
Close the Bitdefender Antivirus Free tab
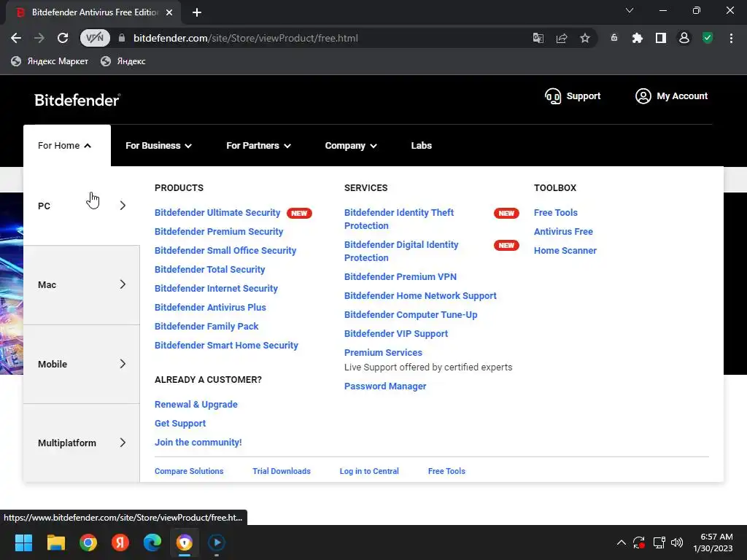pyautogui.click(x=169, y=12)
